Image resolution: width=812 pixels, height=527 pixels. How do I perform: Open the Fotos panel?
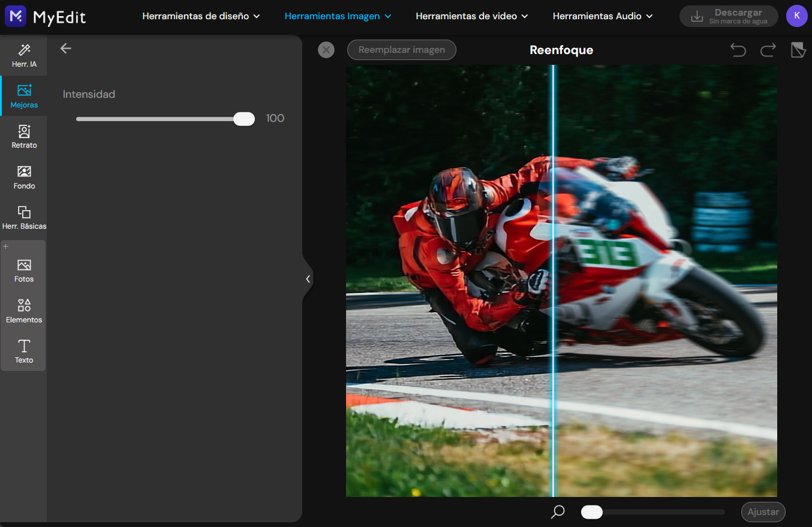(x=24, y=270)
